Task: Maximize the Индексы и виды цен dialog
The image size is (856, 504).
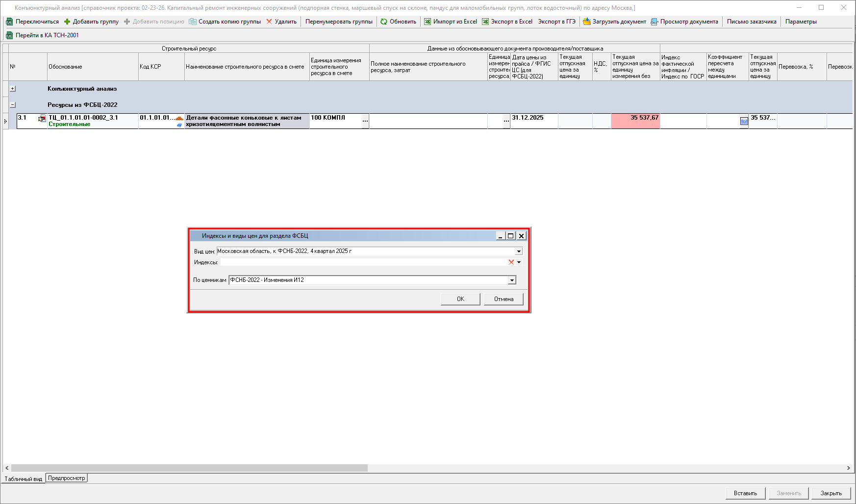Action: 511,236
